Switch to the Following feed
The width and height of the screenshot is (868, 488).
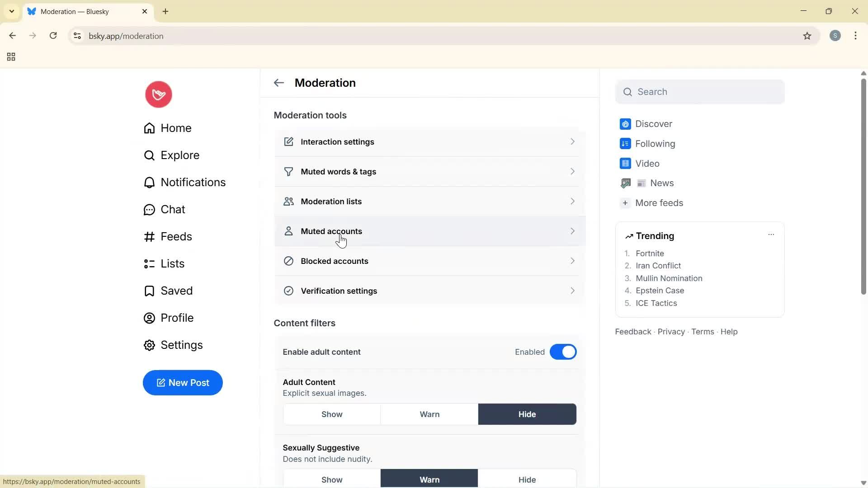655,143
